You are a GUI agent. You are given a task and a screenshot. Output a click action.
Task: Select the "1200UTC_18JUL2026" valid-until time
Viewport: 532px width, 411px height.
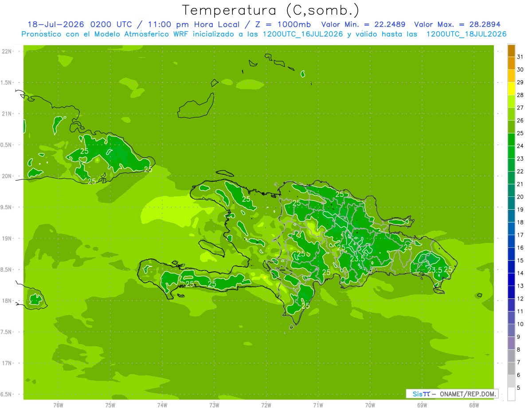[x=466, y=34]
